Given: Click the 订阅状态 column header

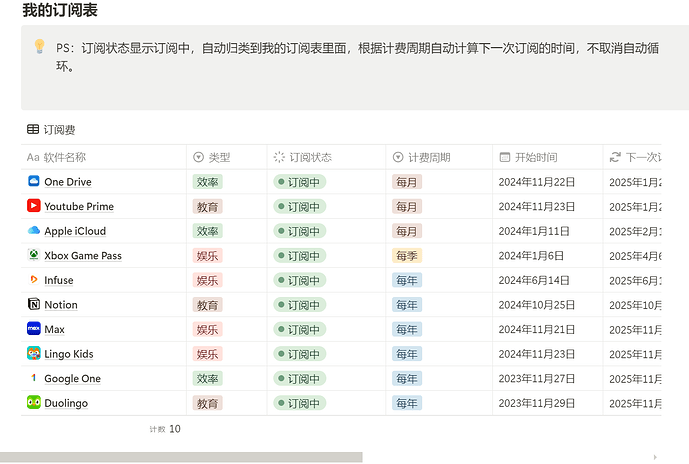Looking at the screenshot, I should [x=326, y=157].
